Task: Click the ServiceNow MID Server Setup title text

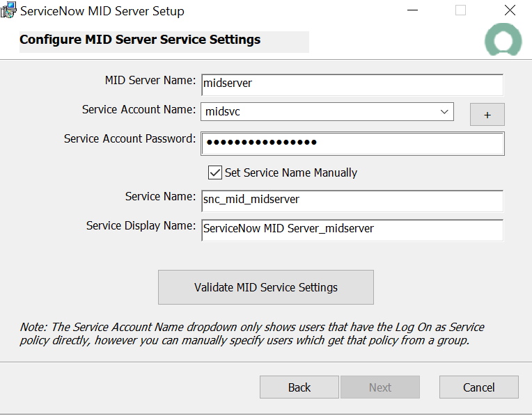Action: pos(103,11)
